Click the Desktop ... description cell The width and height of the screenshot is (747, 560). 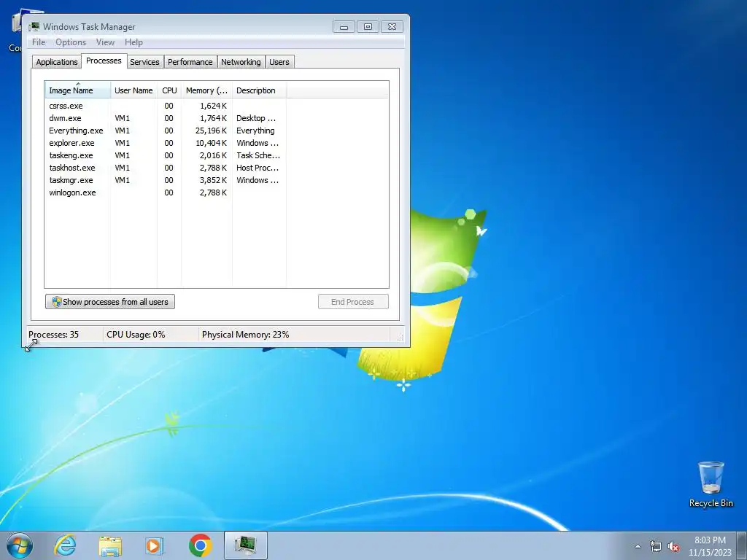(256, 118)
